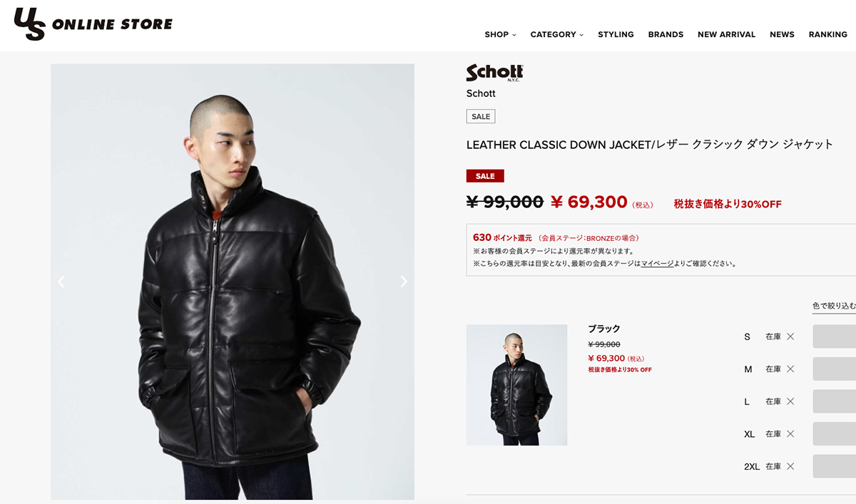Click the X stock icon for size 2XL
Screen dimensions: 856x504
coord(790,466)
